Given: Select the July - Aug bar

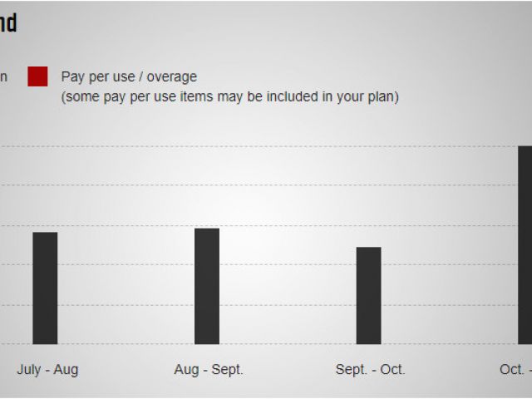Looking at the screenshot, I should tap(45, 288).
